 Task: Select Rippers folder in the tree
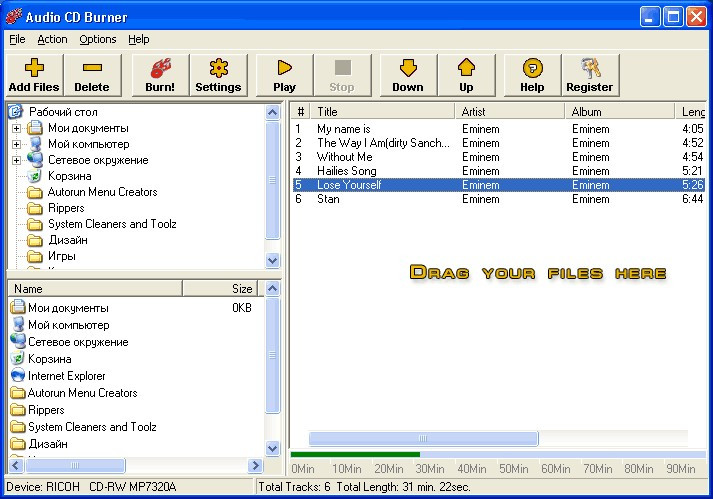tap(66, 208)
